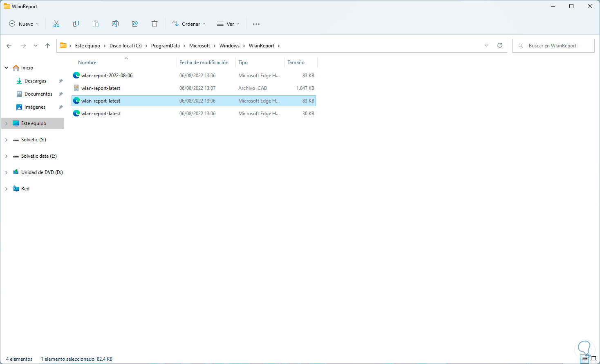600x364 pixels.
Task: Sort files by the Tamaño column header
Action: 296,63
